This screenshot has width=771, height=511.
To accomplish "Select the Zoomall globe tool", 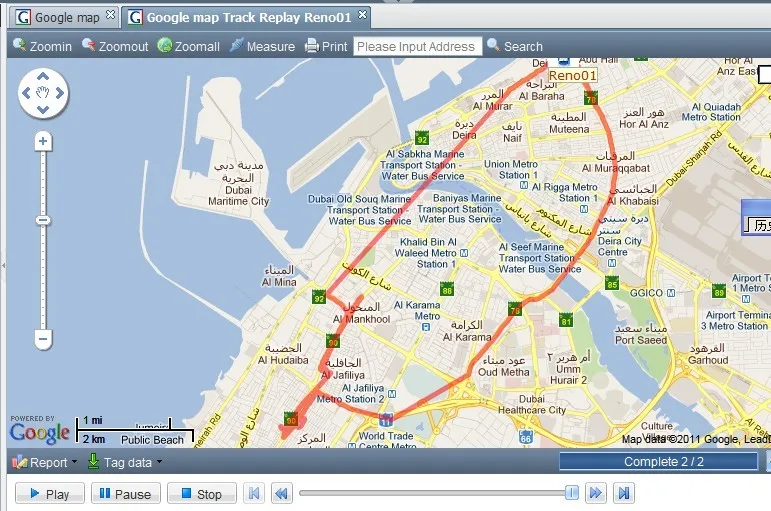I will click(x=188, y=46).
